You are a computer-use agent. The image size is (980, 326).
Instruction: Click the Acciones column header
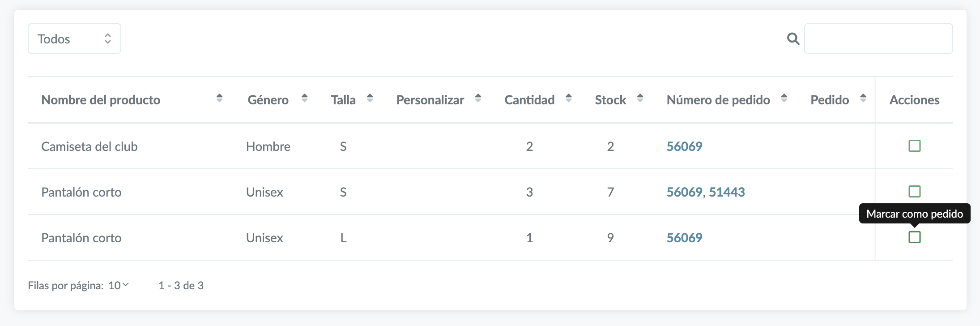914,100
